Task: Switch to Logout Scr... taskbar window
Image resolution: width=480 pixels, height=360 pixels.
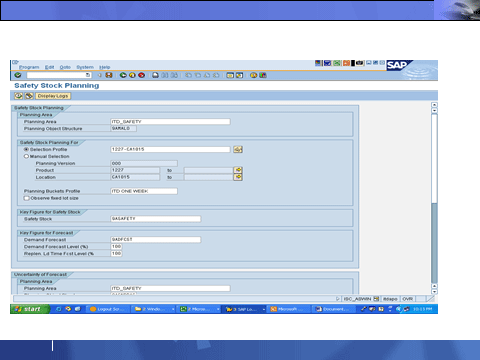Action: (x=108, y=309)
